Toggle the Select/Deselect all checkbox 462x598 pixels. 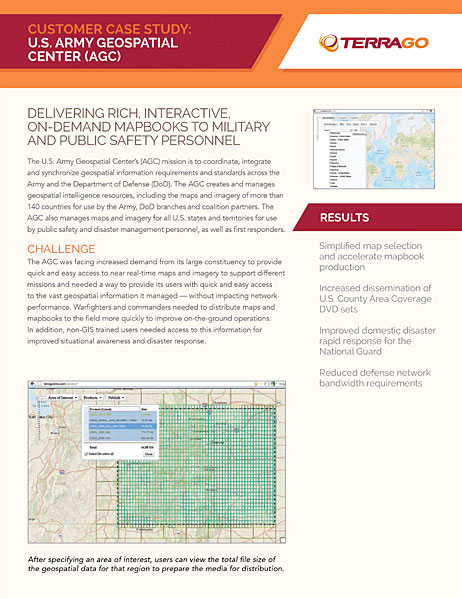[x=86, y=454]
